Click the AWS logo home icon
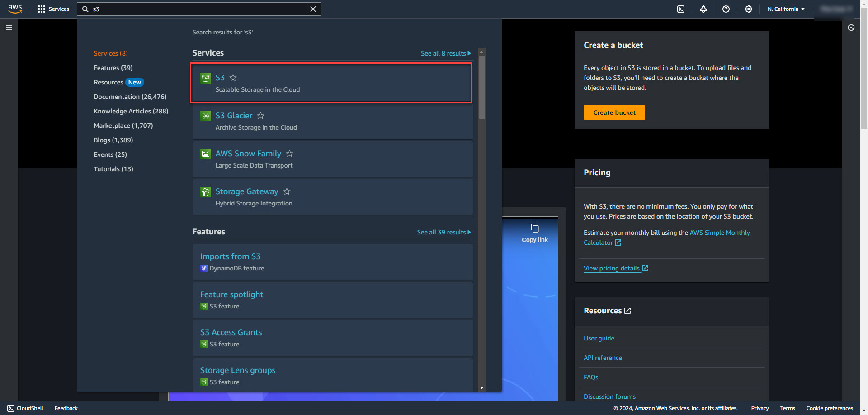The image size is (868, 415). (15, 9)
